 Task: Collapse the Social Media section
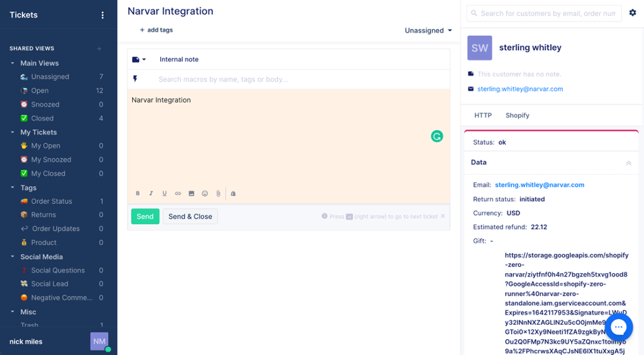tap(12, 257)
